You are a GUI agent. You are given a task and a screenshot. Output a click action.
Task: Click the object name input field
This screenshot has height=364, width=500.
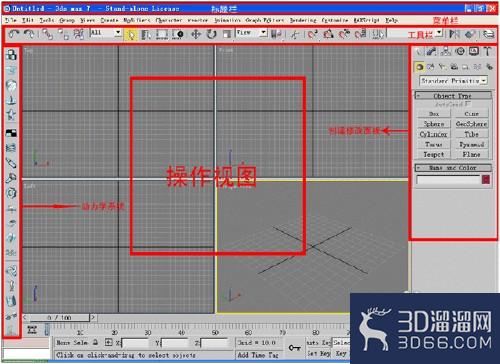[x=448, y=180]
